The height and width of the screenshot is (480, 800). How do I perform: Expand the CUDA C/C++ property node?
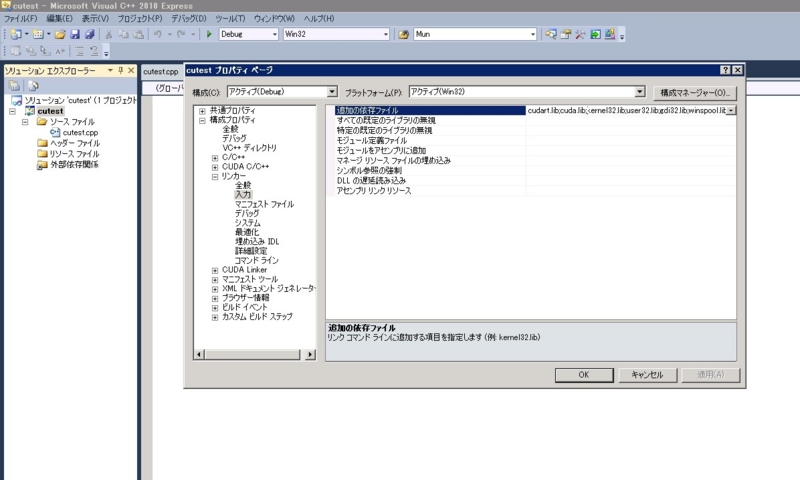[215, 167]
